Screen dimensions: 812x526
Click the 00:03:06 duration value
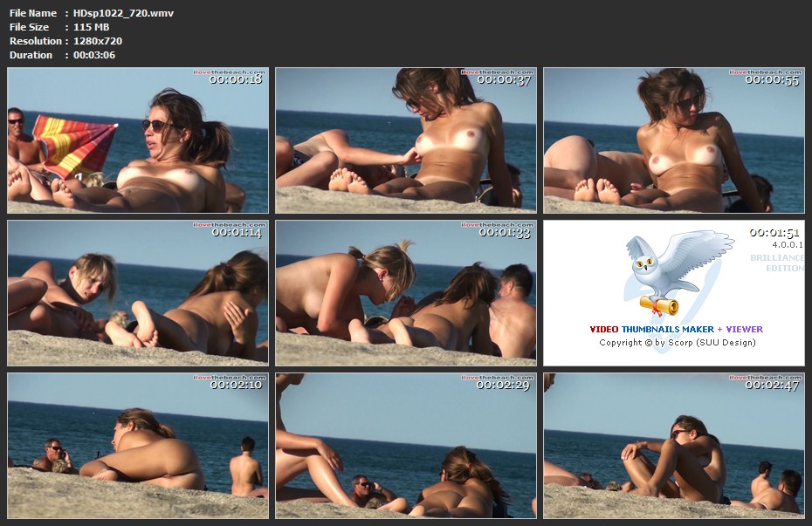(94, 55)
